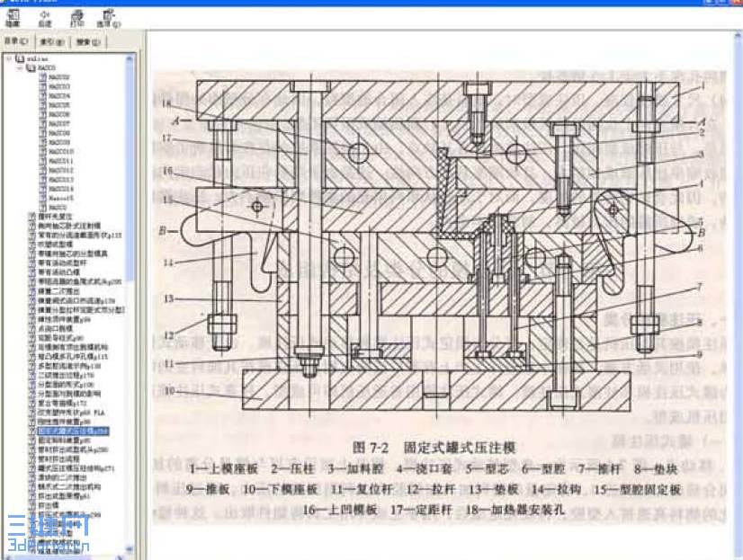Viewport: 743px width, 560px height.
Task: Select the NACC08 topic in the tree
Action: coord(59,133)
